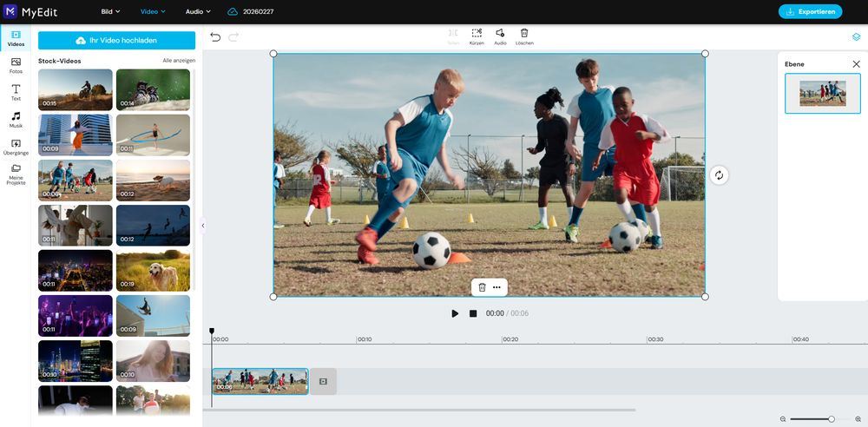The image size is (868, 427).
Task: Click the MyEdit logo
Action: pyautogui.click(x=30, y=11)
